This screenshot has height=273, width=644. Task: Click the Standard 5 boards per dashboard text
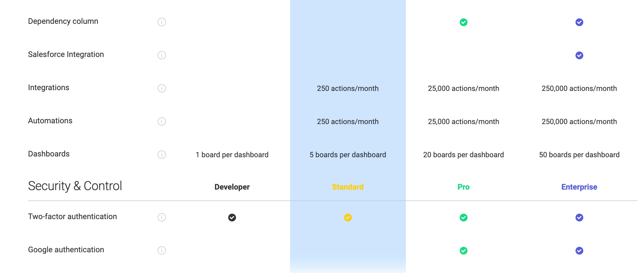click(348, 155)
